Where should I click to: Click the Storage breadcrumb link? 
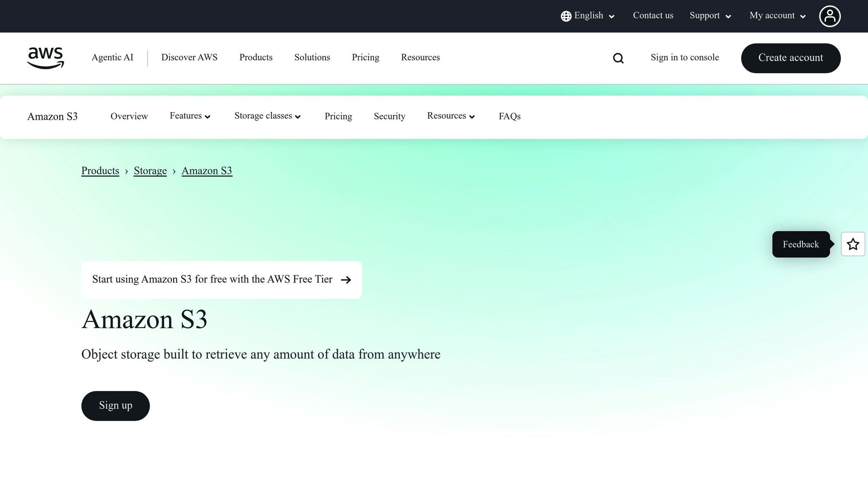[x=150, y=171]
